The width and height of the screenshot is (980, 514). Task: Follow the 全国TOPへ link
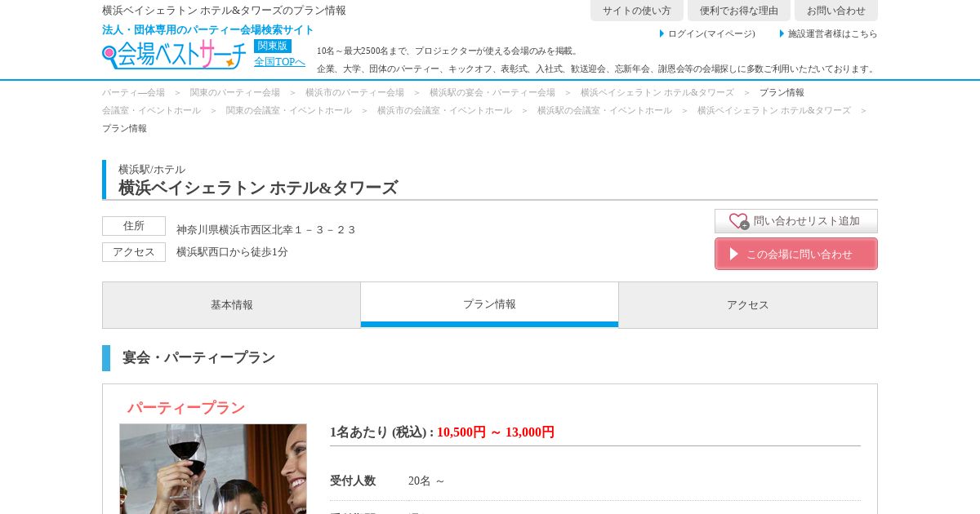coord(279,62)
